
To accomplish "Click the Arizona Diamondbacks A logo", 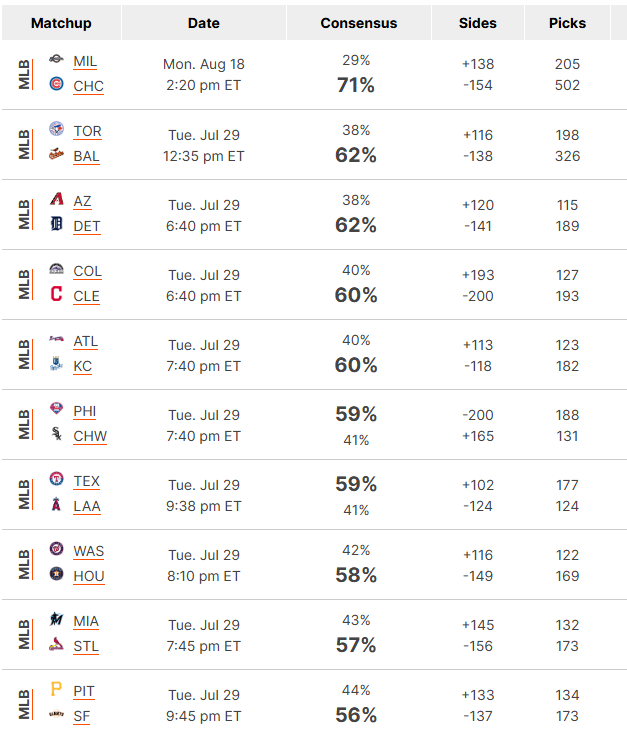I will click(56, 199).
